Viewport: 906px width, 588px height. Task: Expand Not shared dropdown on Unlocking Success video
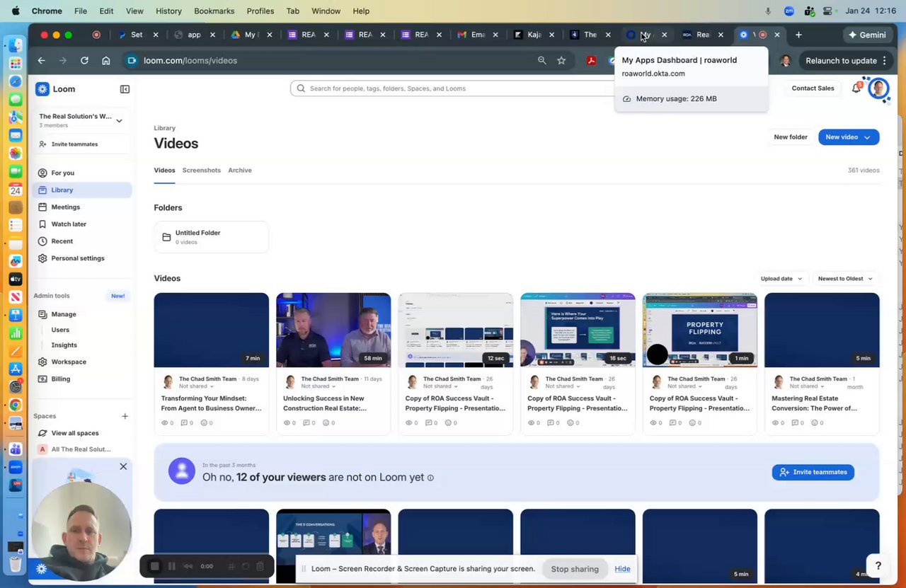(318, 386)
